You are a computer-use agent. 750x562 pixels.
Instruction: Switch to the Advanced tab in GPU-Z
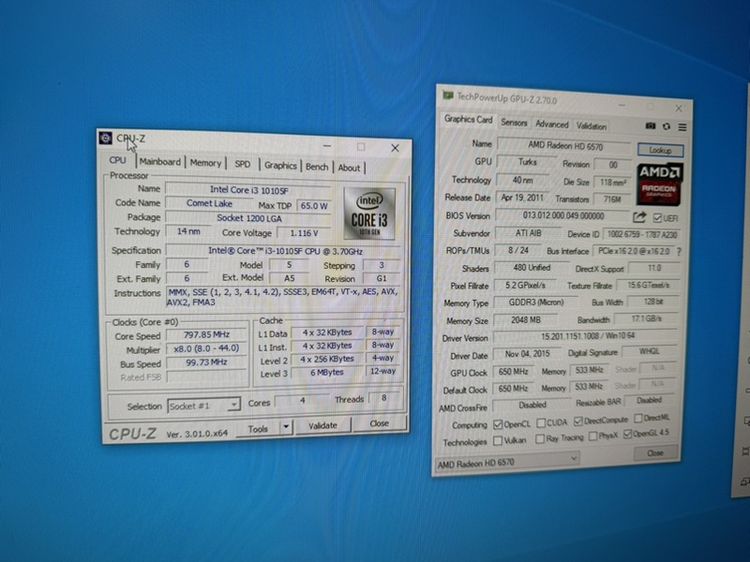(552, 124)
